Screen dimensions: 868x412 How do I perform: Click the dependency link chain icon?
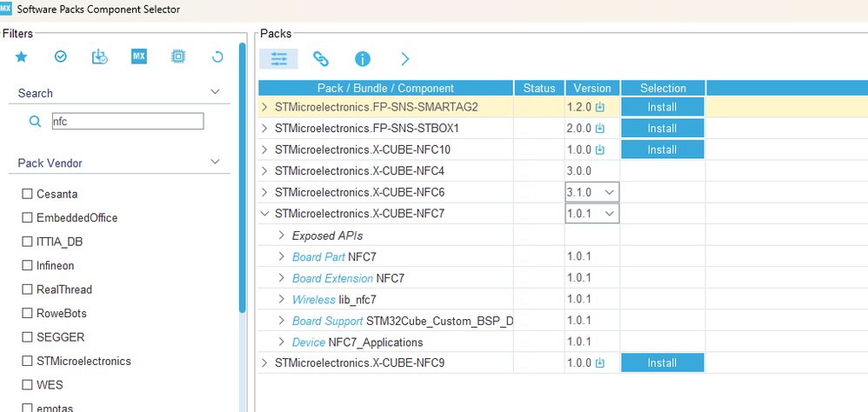(321, 58)
